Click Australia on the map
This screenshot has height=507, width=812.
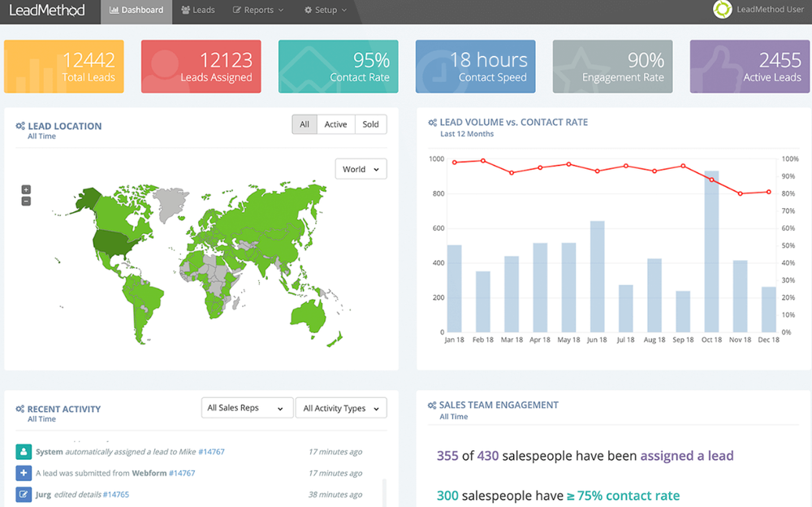click(x=309, y=316)
